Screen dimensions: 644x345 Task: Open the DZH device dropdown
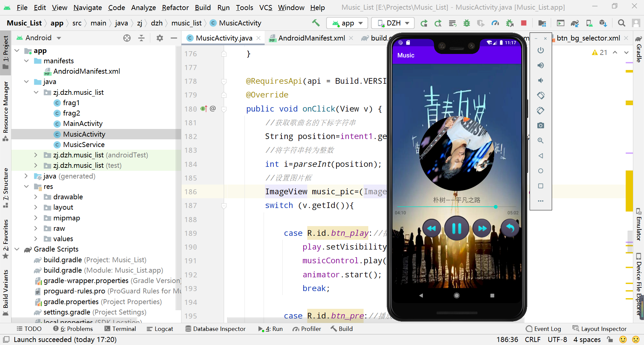coord(393,23)
